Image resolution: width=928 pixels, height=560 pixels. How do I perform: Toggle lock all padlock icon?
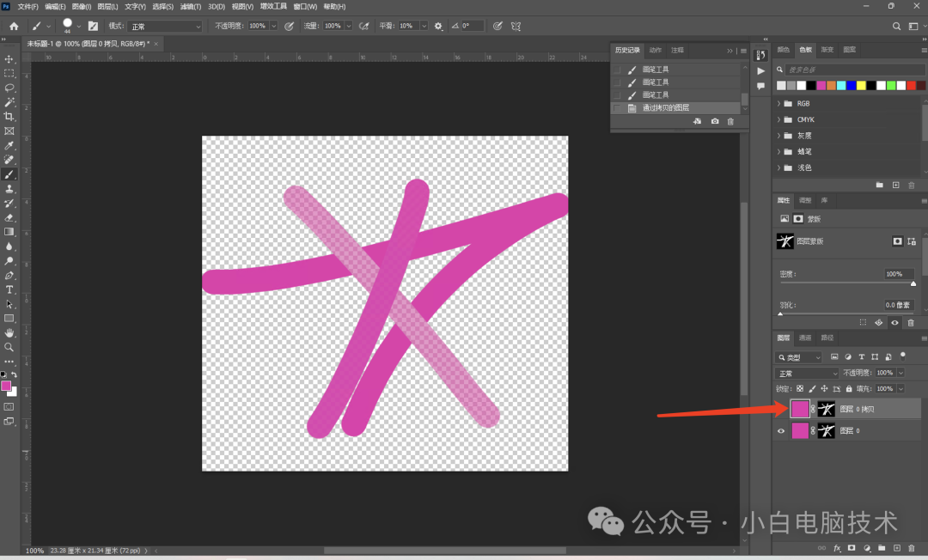click(x=849, y=388)
